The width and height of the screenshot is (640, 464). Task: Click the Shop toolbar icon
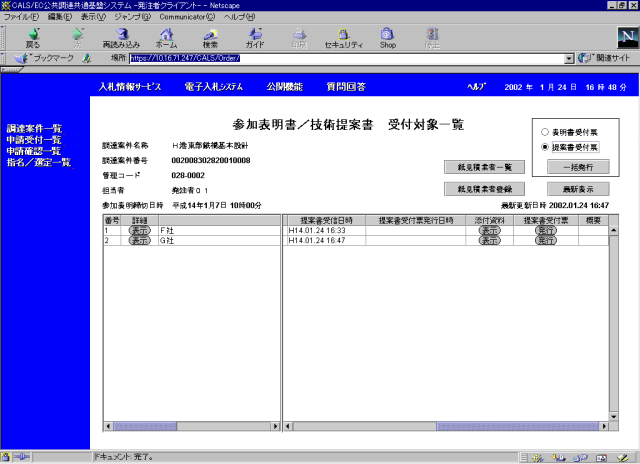pos(388,35)
